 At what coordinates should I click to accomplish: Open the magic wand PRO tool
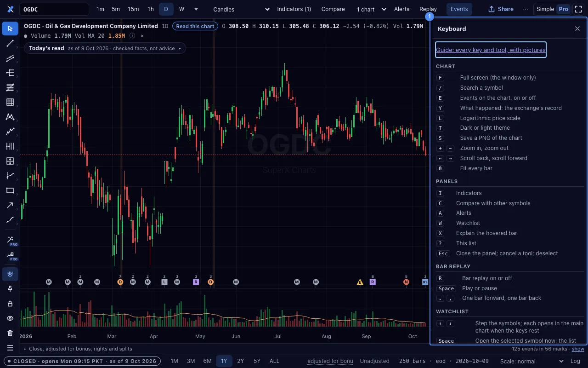10,240
